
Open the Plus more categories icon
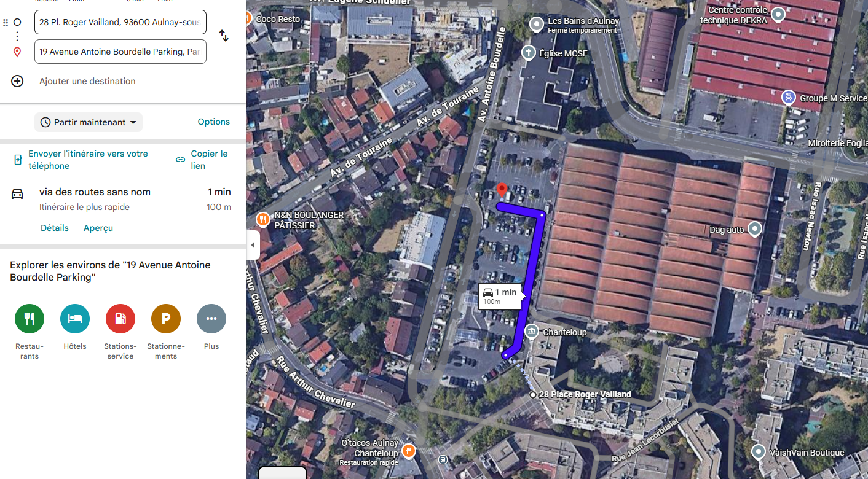click(211, 319)
